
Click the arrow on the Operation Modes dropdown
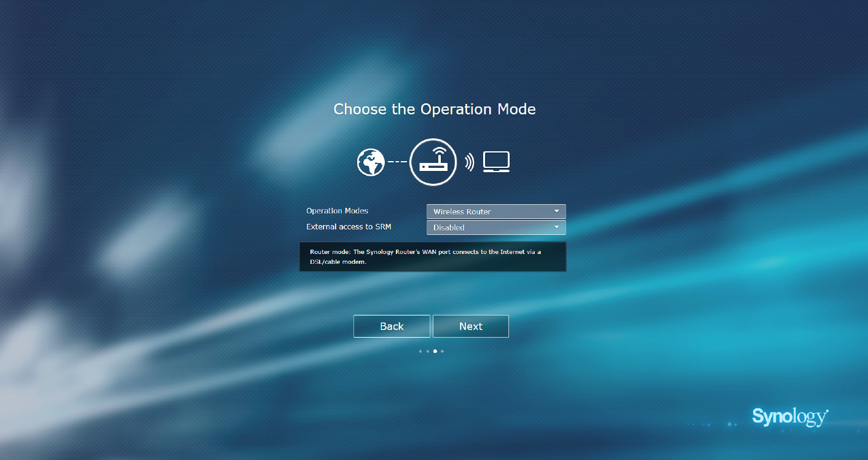click(x=556, y=212)
